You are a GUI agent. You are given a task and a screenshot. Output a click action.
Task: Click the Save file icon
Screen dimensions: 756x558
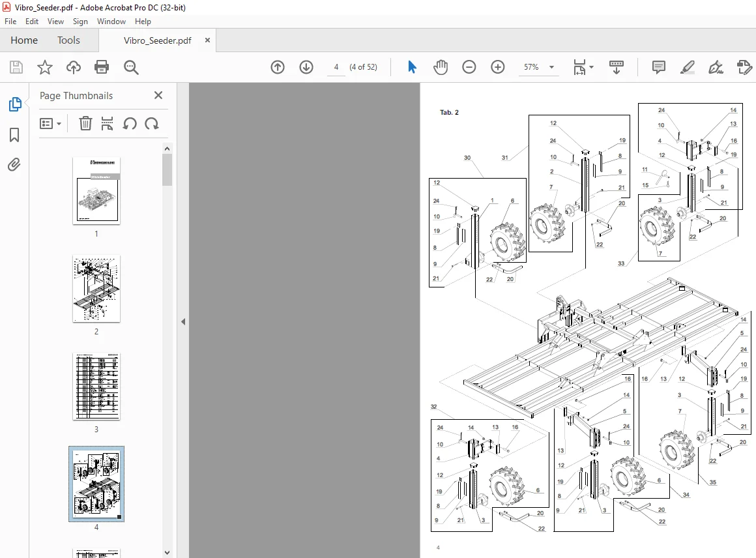click(x=16, y=67)
